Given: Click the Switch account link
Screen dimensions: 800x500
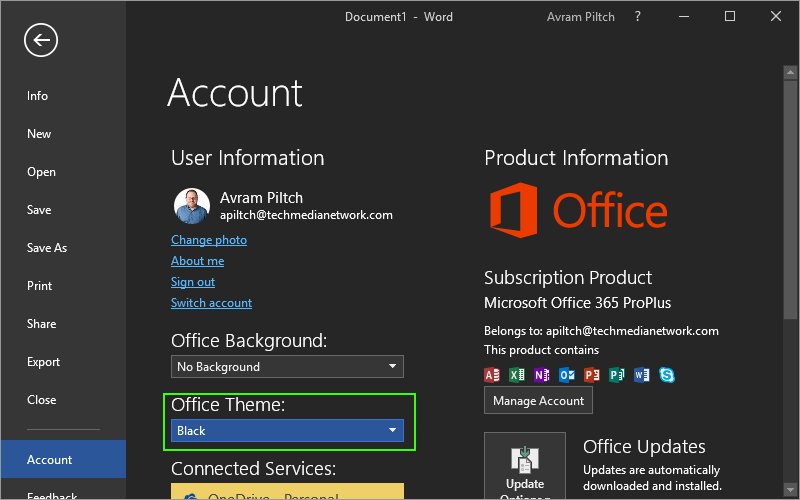Looking at the screenshot, I should pyautogui.click(x=211, y=303).
